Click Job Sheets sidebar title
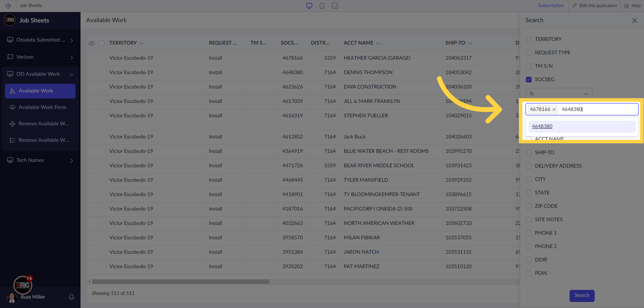Viewport: 644px width, 308px height. pyautogui.click(x=34, y=20)
